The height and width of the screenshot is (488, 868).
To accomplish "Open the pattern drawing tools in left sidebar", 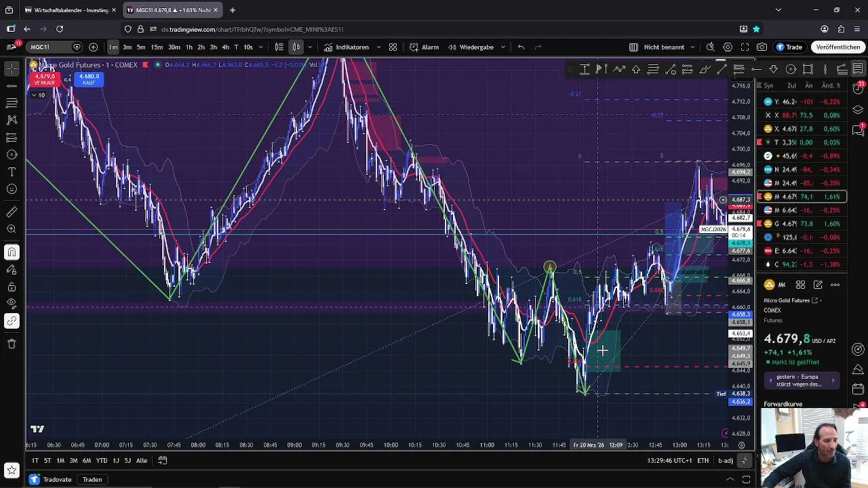I will (12, 120).
